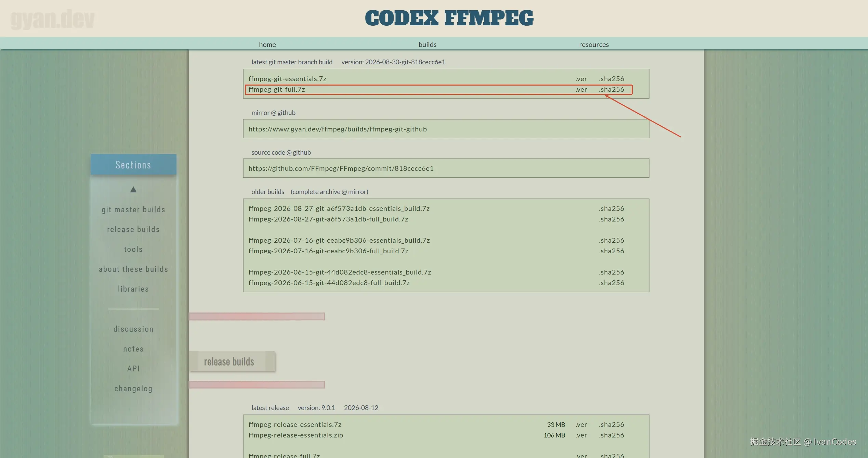
Task: Download ffmpeg-release-essentials.zip
Action: coord(296,435)
